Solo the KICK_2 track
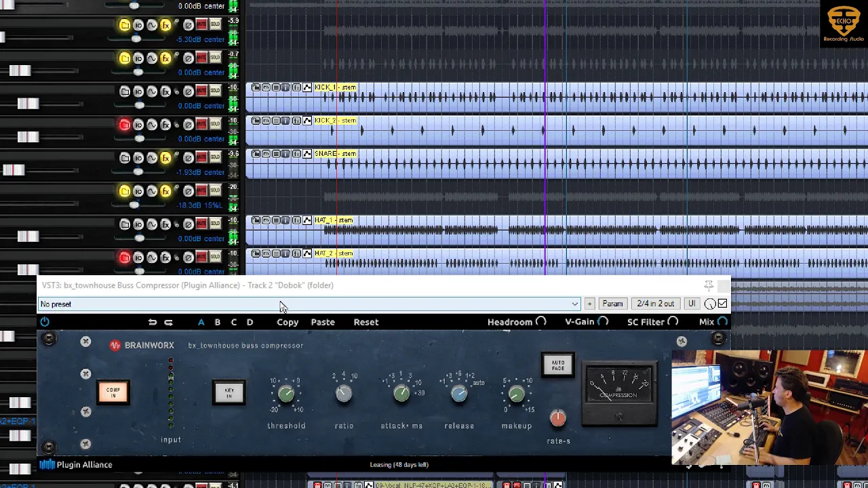 point(215,124)
